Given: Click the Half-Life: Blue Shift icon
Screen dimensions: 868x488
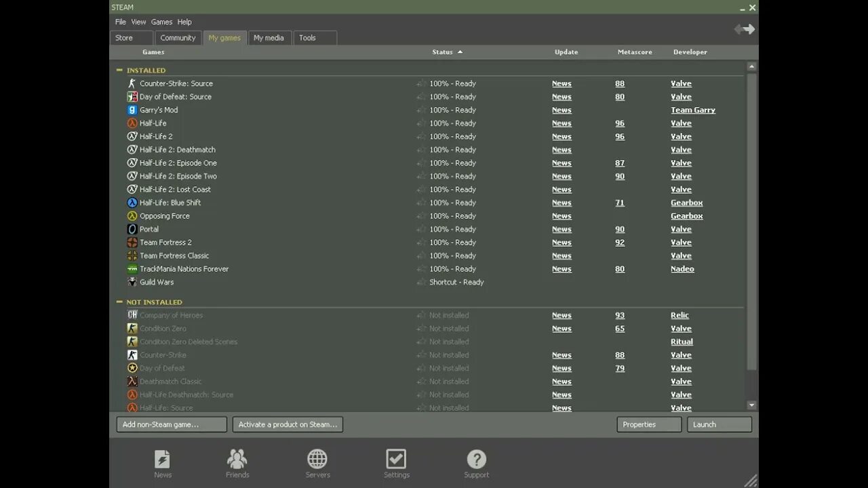Looking at the screenshot, I should [132, 203].
